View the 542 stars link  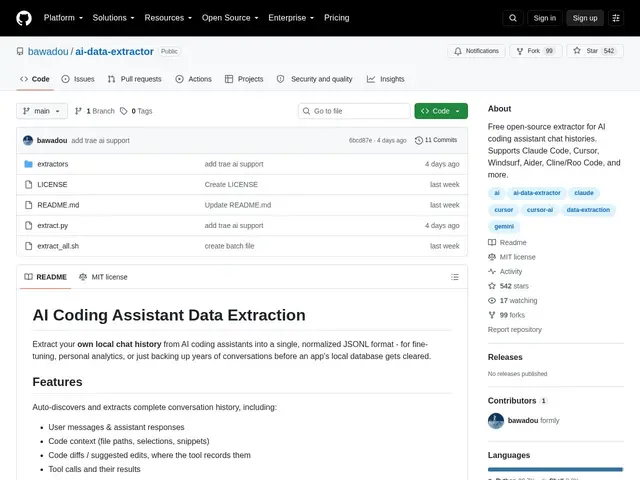point(508,286)
